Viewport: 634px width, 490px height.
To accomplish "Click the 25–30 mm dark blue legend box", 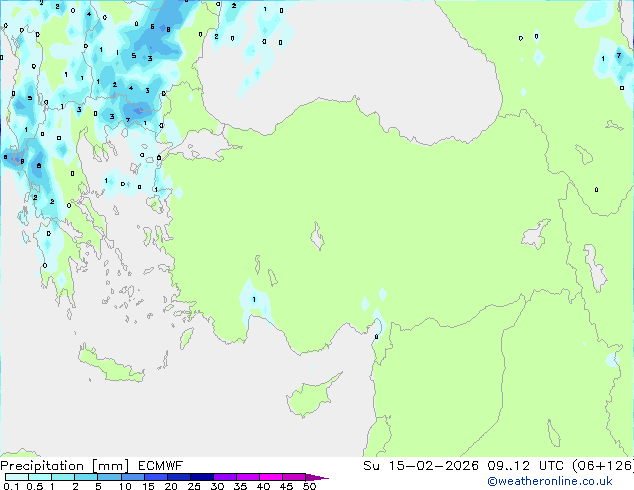I will pyautogui.click(x=201, y=477).
